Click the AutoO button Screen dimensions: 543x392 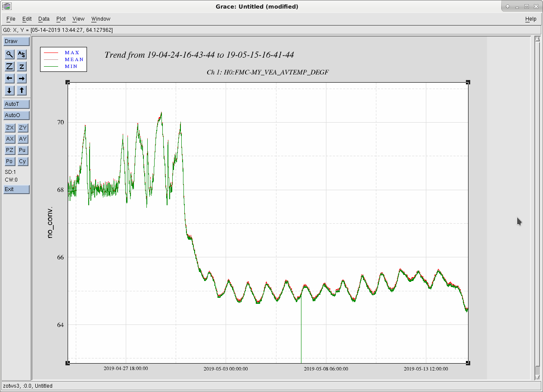17,115
